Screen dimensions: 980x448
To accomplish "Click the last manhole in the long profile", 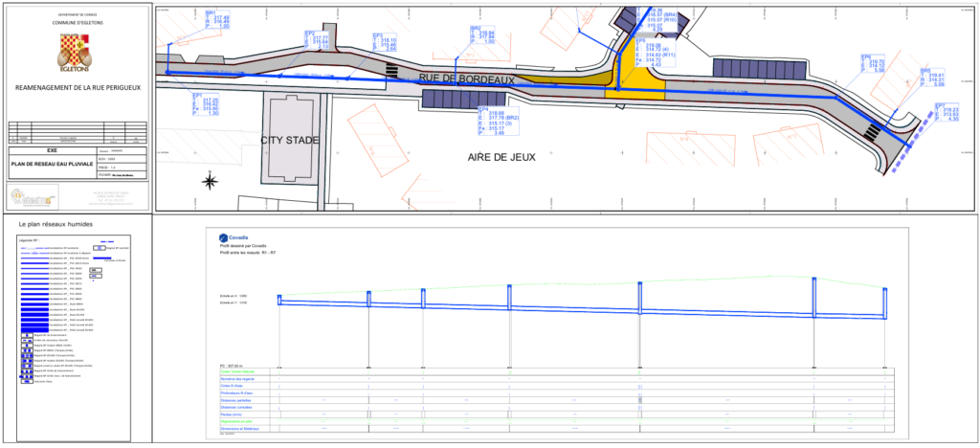I will (x=885, y=303).
